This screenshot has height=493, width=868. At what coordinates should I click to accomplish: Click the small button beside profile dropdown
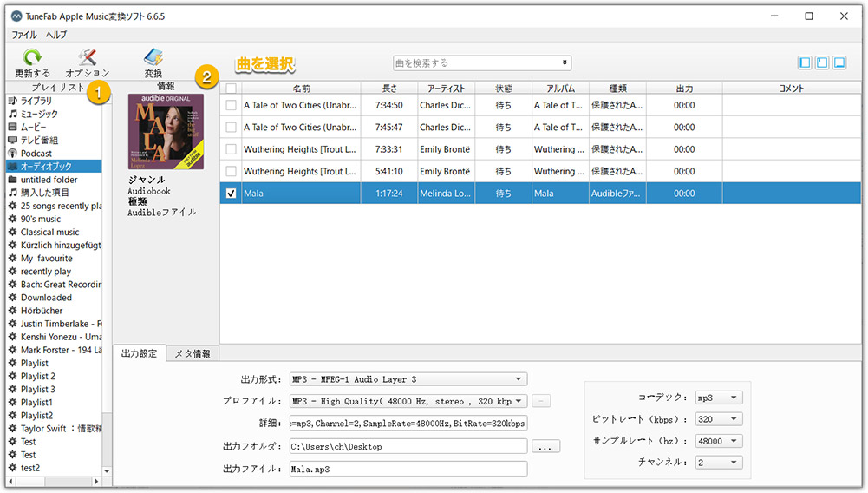pyautogui.click(x=541, y=401)
